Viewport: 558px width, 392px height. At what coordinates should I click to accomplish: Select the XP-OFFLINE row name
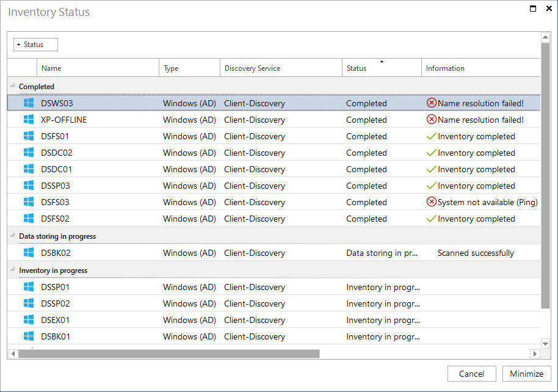click(63, 120)
